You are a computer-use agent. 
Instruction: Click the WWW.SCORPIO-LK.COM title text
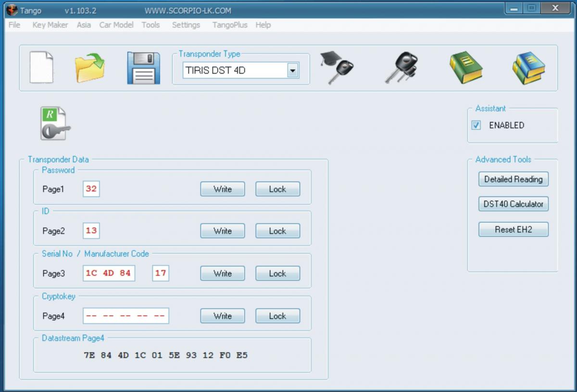pos(188,11)
